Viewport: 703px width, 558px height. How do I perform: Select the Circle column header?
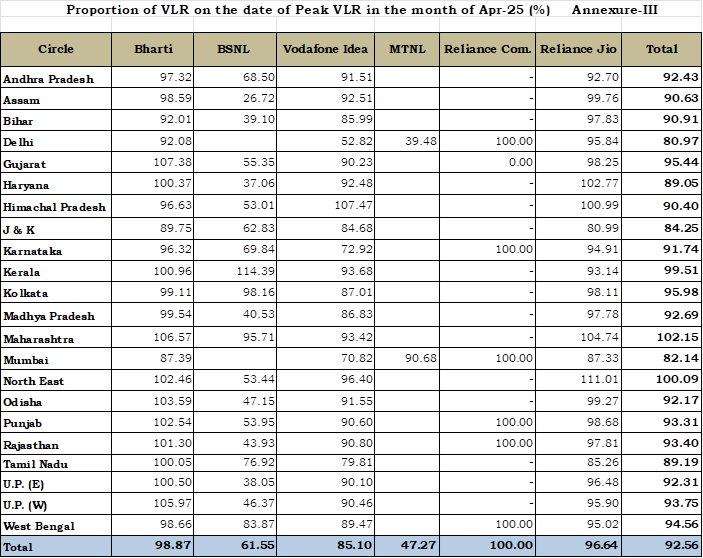coord(56,49)
